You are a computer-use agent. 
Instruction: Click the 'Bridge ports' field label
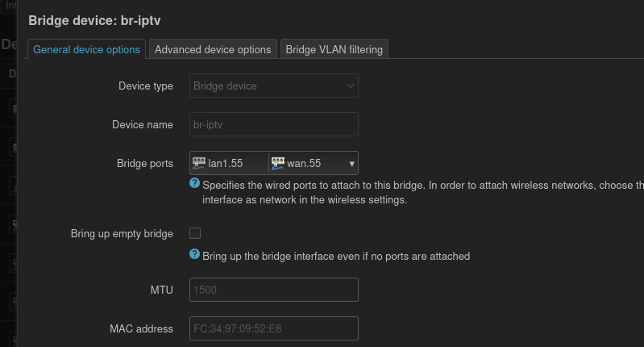click(x=145, y=163)
